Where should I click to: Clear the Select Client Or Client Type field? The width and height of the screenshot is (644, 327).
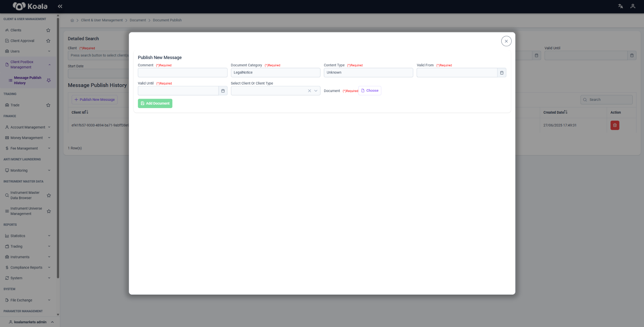click(309, 91)
